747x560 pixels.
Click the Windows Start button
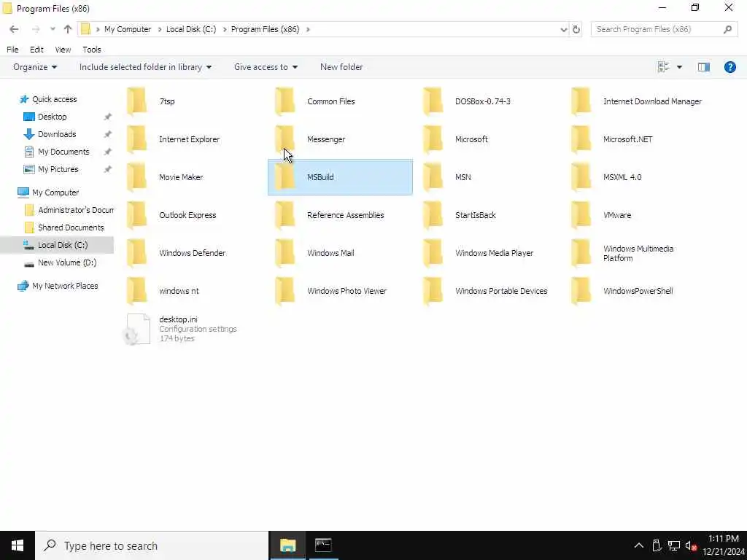(x=18, y=545)
